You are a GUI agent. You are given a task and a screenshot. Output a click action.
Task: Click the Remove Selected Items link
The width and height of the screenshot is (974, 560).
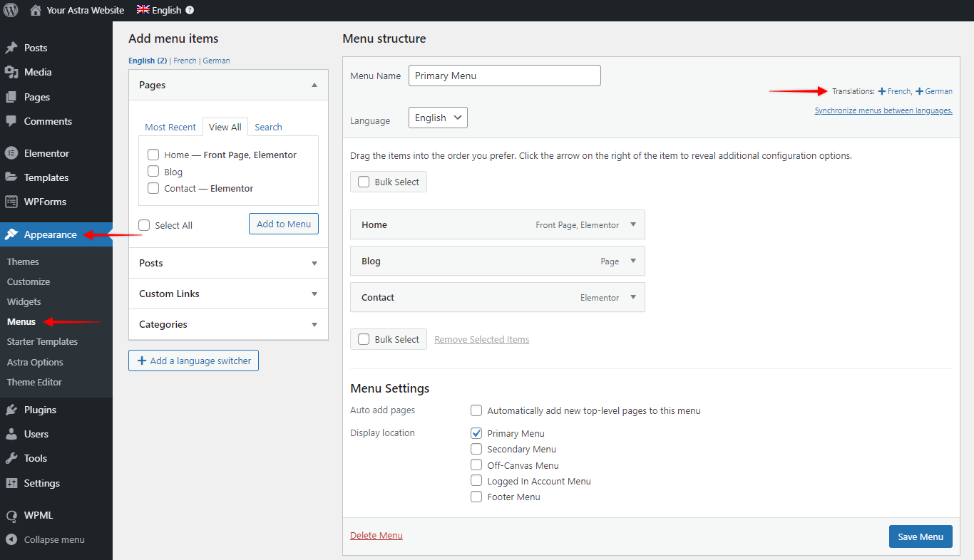click(x=482, y=339)
